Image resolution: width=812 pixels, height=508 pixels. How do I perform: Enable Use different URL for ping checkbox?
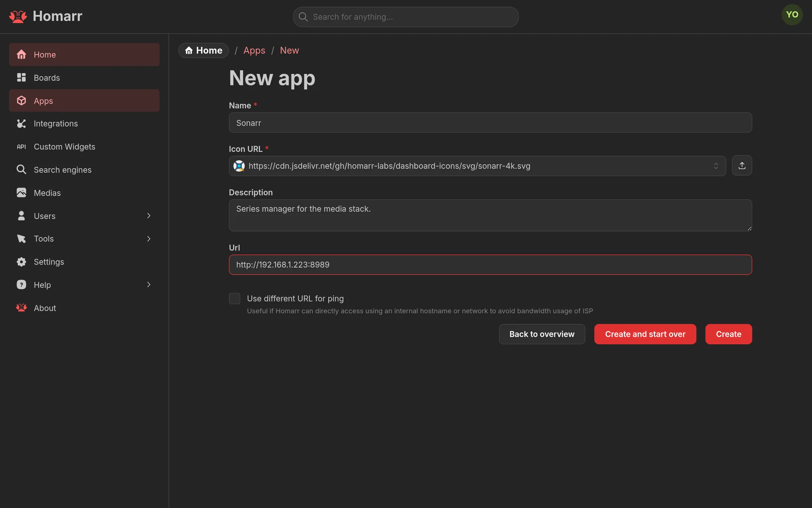pyautogui.click(x=235, y=299)
